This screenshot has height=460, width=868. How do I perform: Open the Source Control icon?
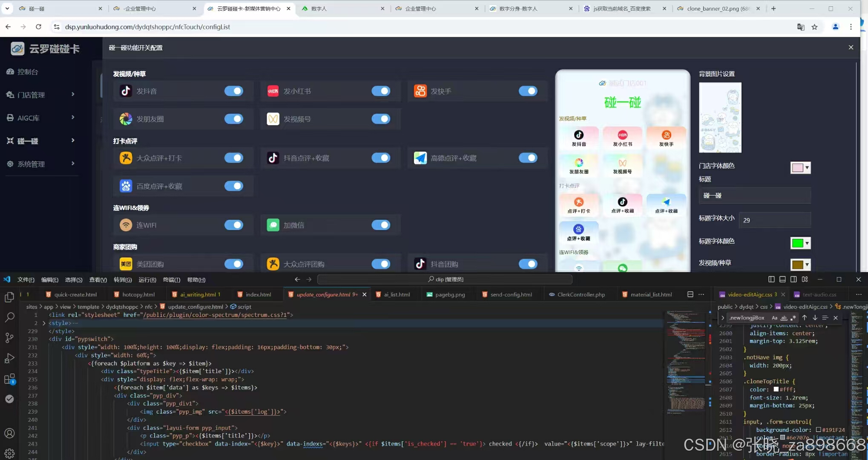(x=9, y=338)
